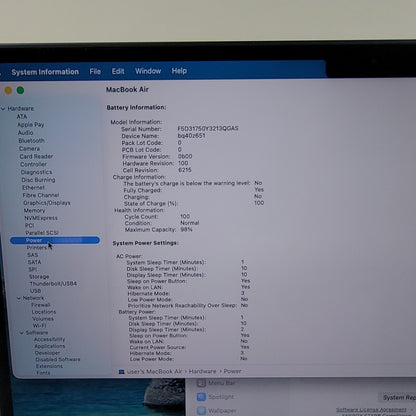This screenshot has width=416, height=416.
Task: Open the File menu
Action: (x=95, y=71)
